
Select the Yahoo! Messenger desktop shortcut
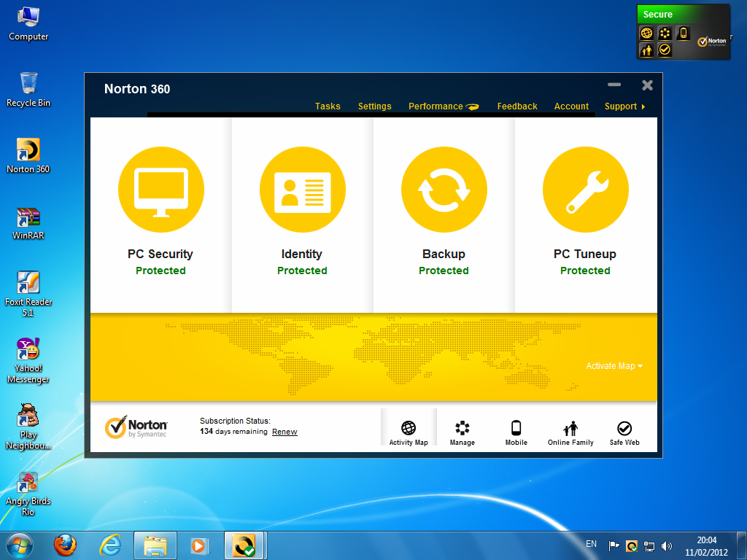28,360
